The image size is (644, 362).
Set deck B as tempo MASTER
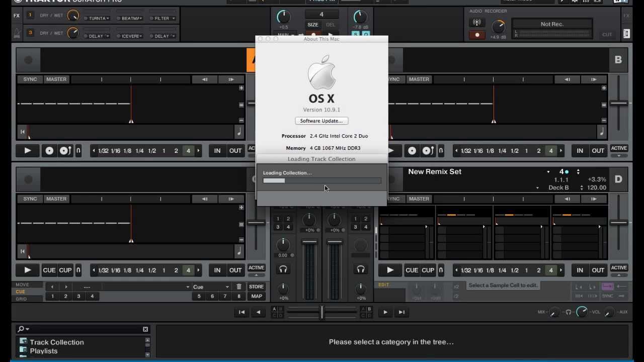(419, 79)
